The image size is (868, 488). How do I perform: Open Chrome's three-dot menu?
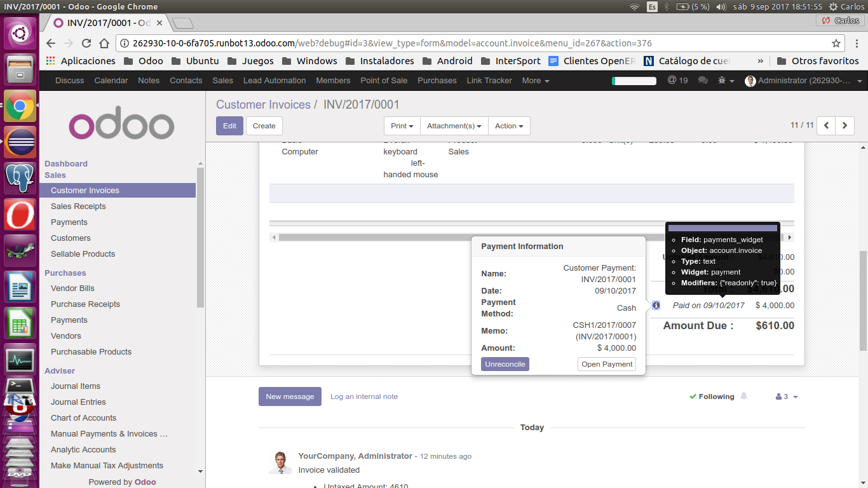point(856,43)
